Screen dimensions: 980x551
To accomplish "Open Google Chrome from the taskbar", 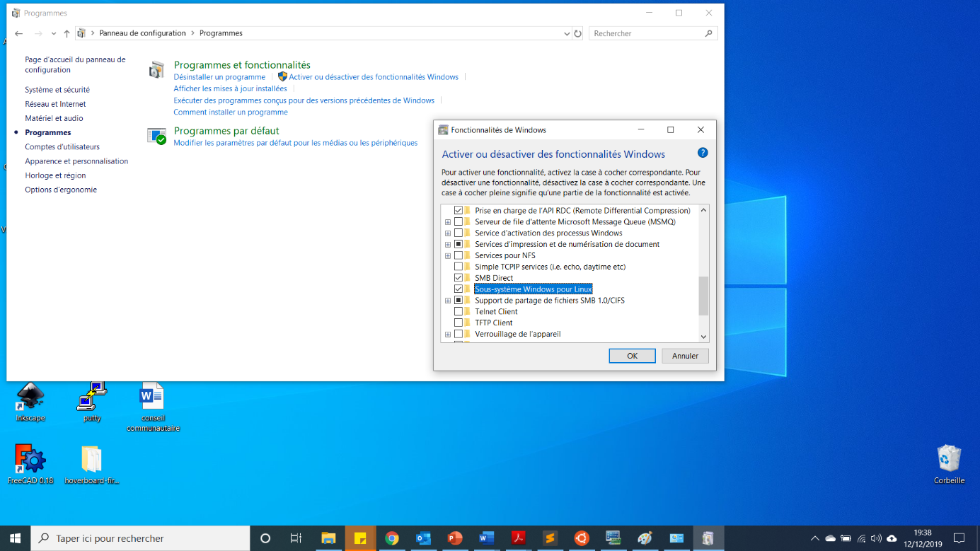I will click(x=391, y=538).
